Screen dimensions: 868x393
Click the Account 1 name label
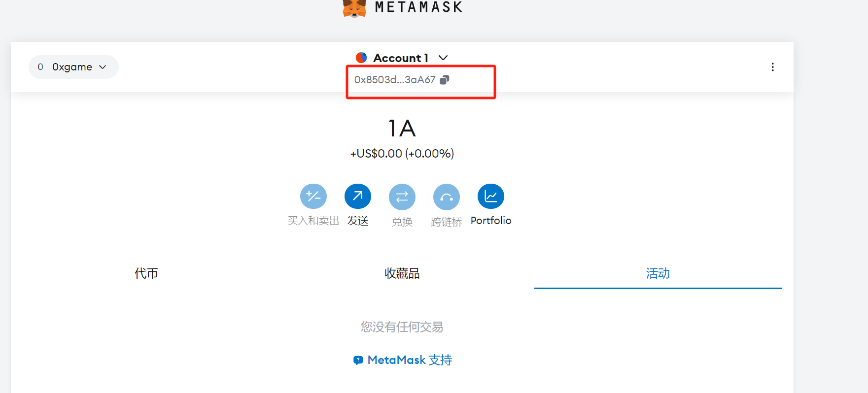click(x=401, y=58)
